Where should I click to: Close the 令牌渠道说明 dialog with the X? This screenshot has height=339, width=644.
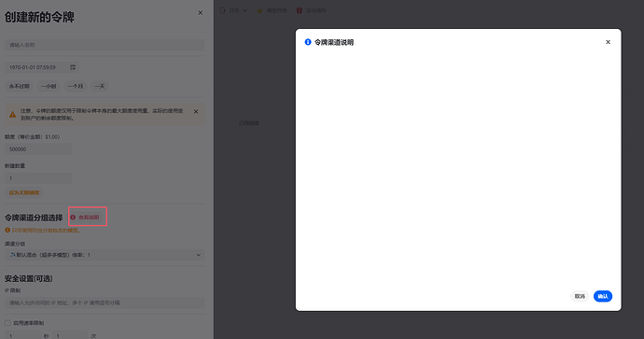tap(608, 42)
